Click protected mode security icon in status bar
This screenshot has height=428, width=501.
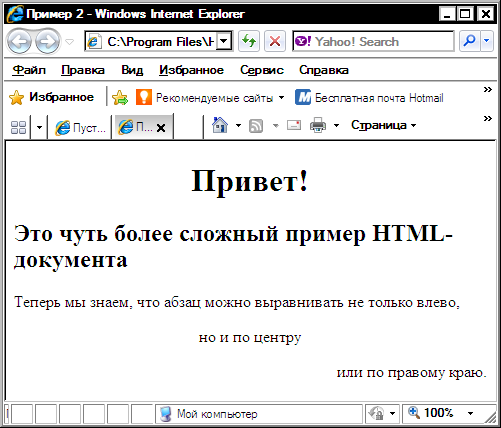tap(376, 414)
